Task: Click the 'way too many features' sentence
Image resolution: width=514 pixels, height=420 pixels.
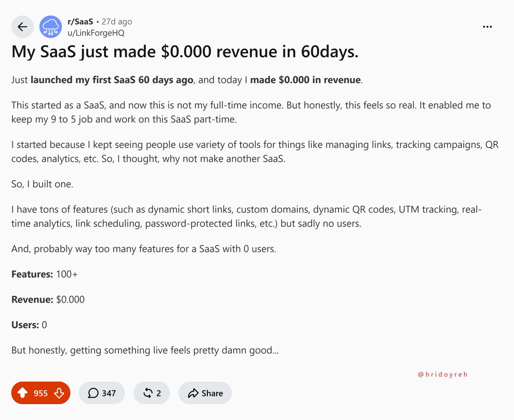Action: point(144,249)
